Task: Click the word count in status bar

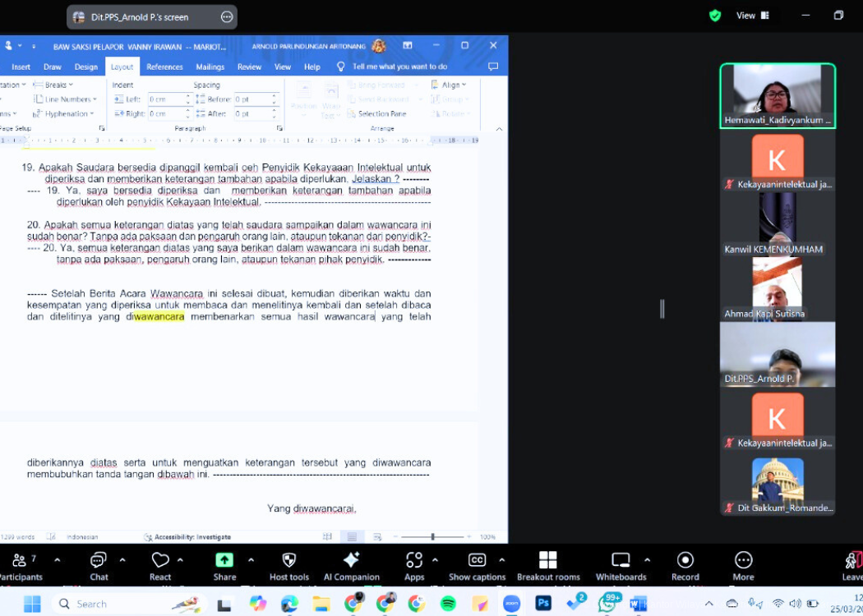Action: pyautogui.click(x=18, y=537)
